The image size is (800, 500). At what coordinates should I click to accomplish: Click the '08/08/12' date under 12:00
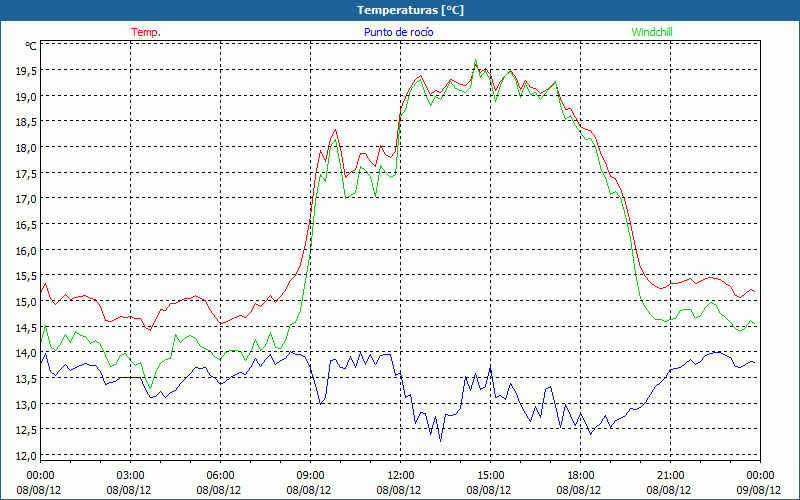pos(401,490)
